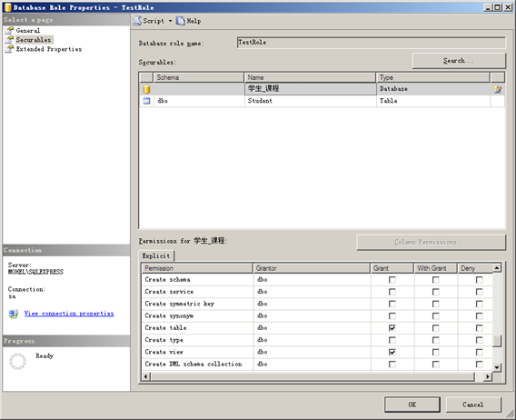
Task: Enable Deny for Create synonym
Action: pyautogui.click(x=479, y=315)
